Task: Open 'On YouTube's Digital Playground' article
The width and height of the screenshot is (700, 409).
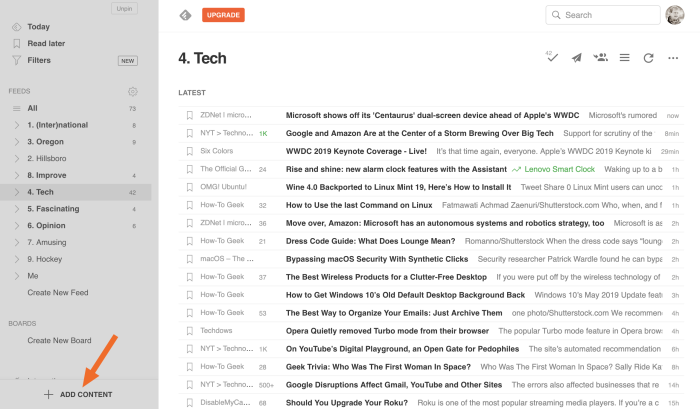Action: click(402, 349)
